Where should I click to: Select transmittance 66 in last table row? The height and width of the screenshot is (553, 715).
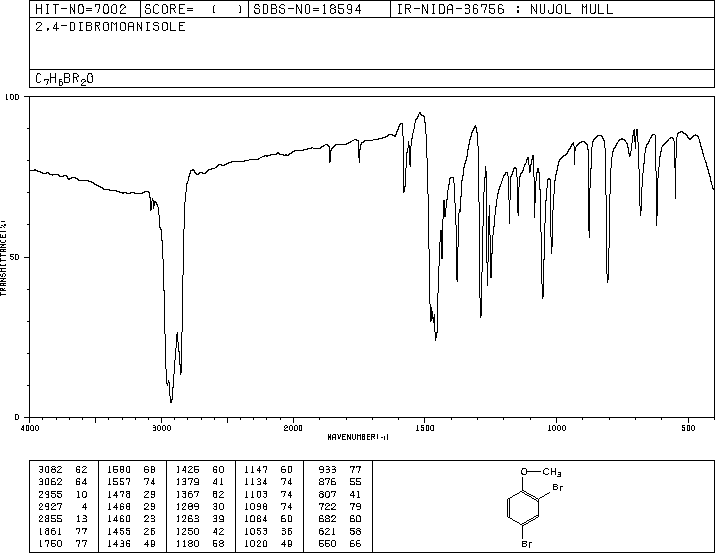tap(355, 544)
